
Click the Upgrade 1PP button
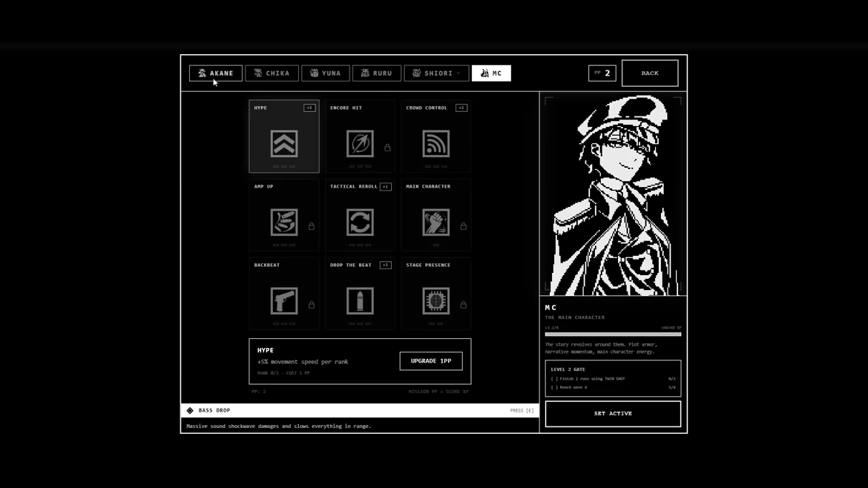click(x=431, y=360)
